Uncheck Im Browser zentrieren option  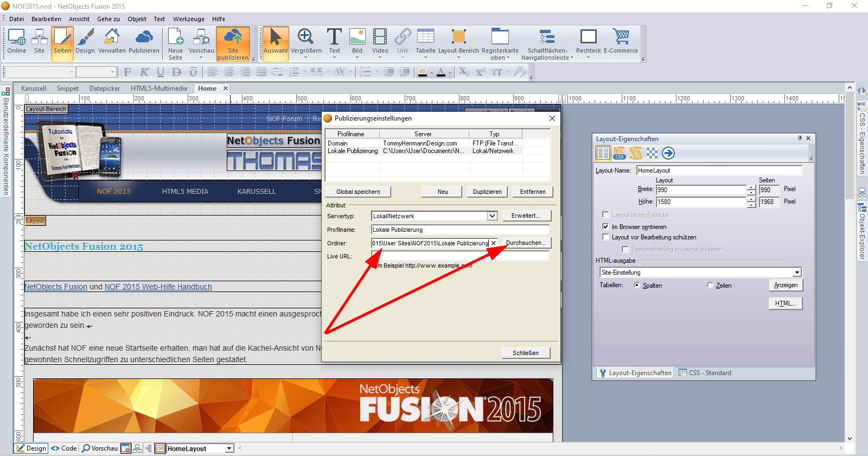606,227
